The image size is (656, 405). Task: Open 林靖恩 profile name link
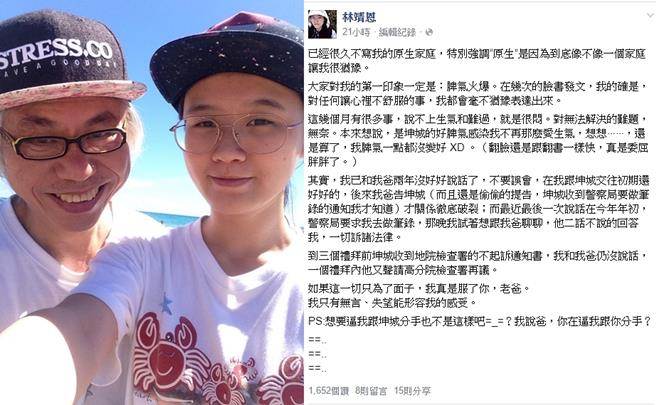(359, 17)
